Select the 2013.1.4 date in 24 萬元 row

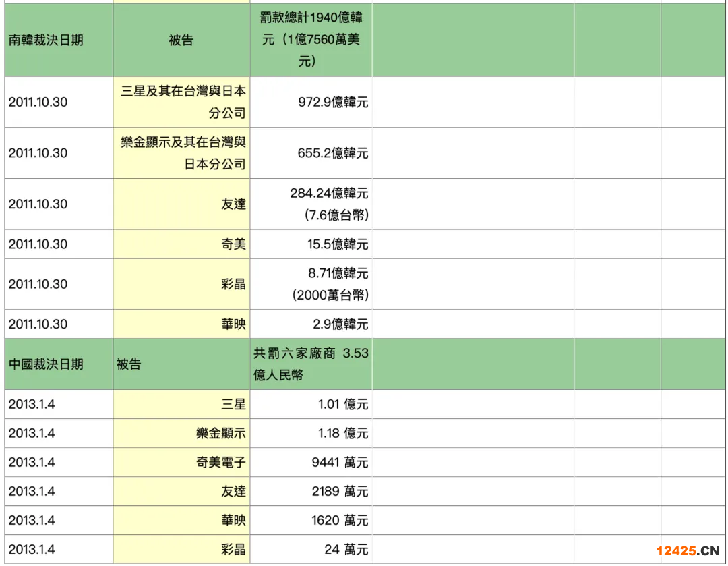tap(32, 549)
